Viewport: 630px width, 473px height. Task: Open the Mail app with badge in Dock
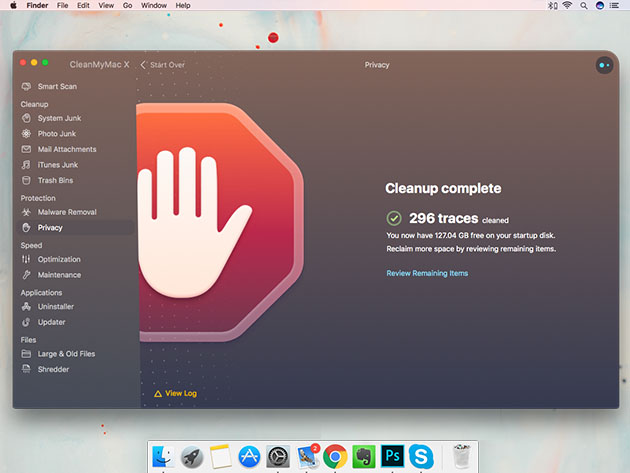click(x=308, y=457)
